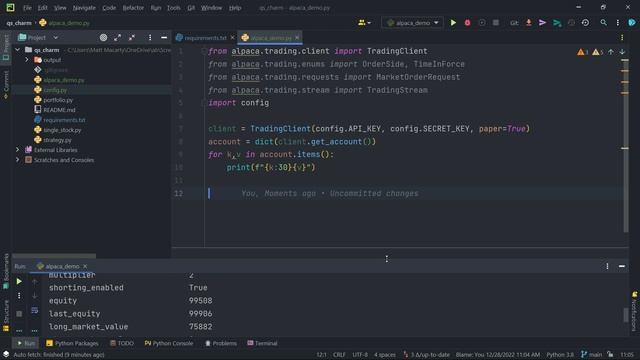Select config.py in the project tree
This screenshot has height=360, width=640.
click(55, 90)
